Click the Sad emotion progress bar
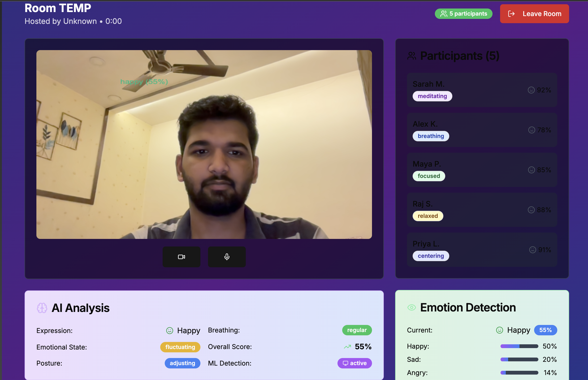This screenshot has width=588, height=380. coord(519,359)
